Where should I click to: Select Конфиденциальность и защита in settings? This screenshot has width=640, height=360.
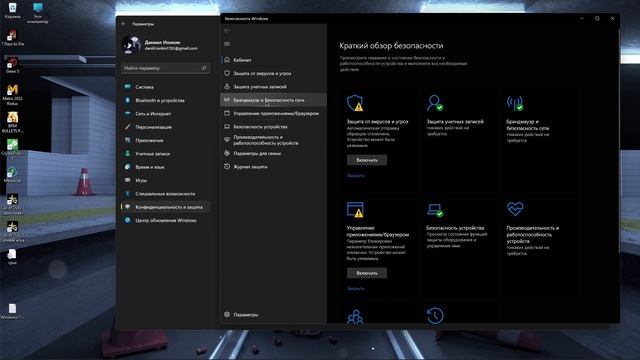click(x=165, y=207)
